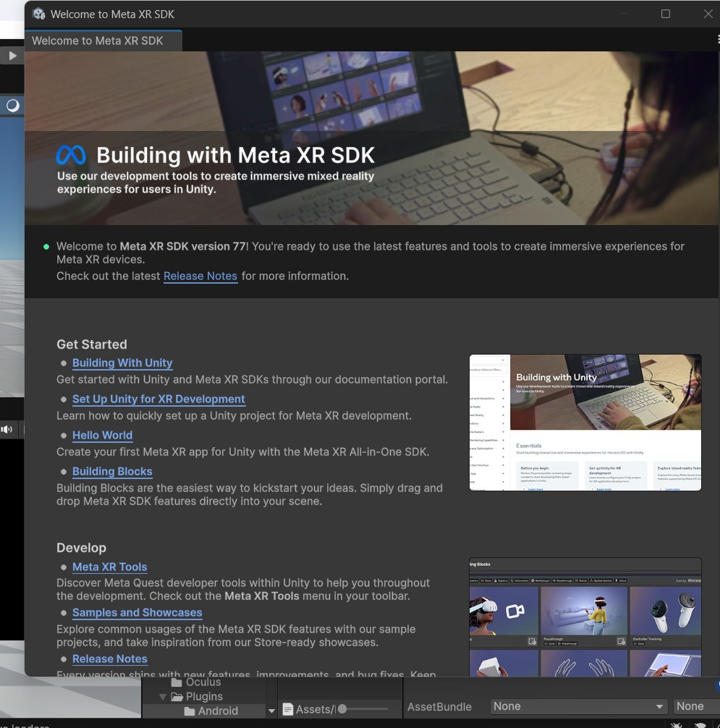
Task: Click the open Plugins folder icon
Action: pyautogui.click(x=177, y=696)
